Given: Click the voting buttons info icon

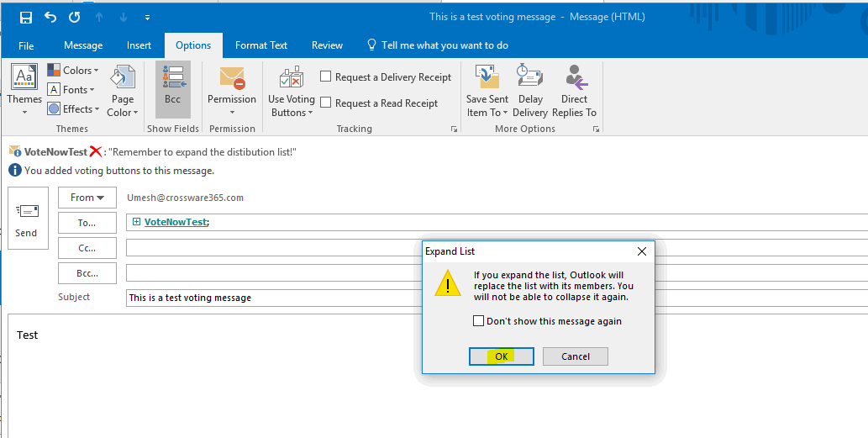Looking at the screenshot, I should click(15, 170).
